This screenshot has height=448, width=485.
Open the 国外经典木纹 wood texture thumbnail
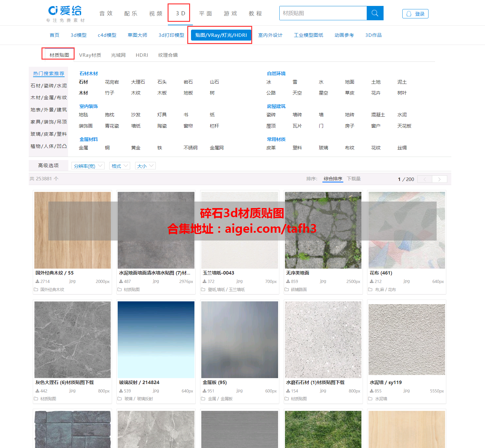[72, 230]
